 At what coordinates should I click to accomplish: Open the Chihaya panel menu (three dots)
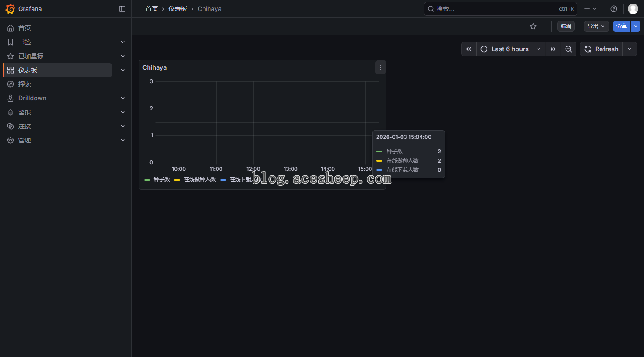tap(380, 67)
